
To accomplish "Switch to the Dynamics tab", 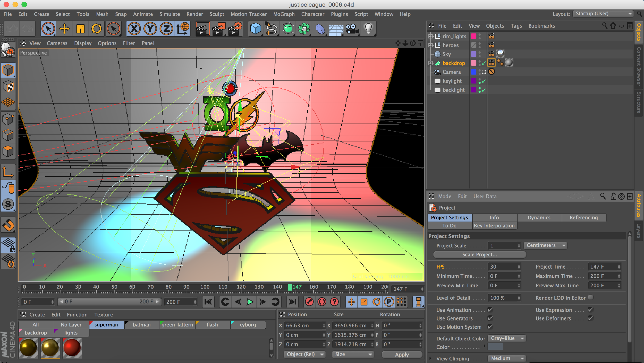I will [x=539, y=218].
